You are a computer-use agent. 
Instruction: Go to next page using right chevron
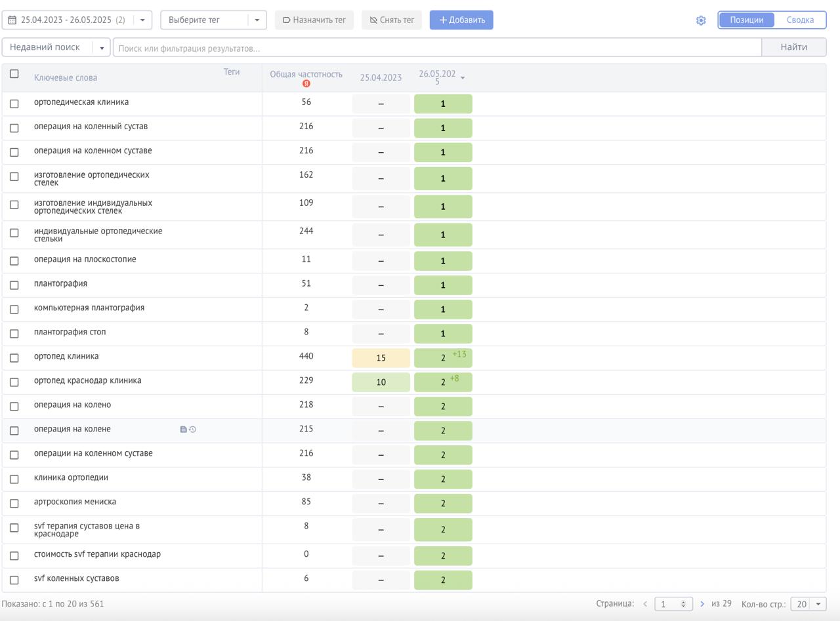click(x=702, y=604)
